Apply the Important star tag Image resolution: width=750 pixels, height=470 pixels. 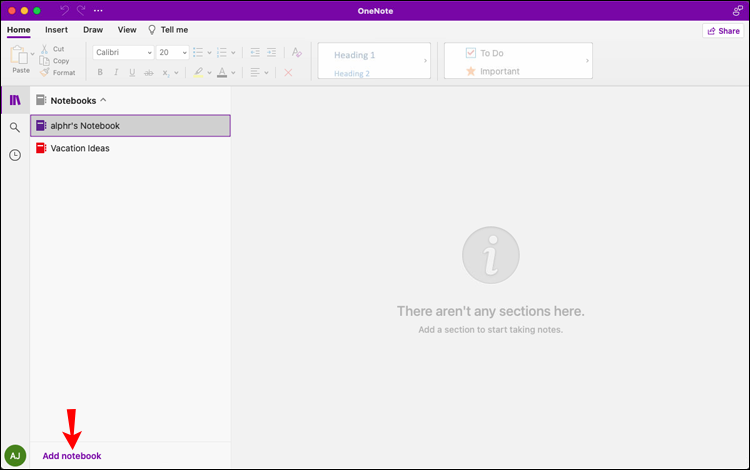click(x=493, y=71)
